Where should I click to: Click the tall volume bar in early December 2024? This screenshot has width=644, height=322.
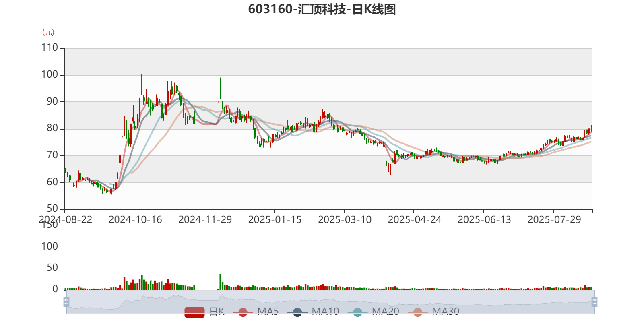pyautogui.click(x=220, y=282)
